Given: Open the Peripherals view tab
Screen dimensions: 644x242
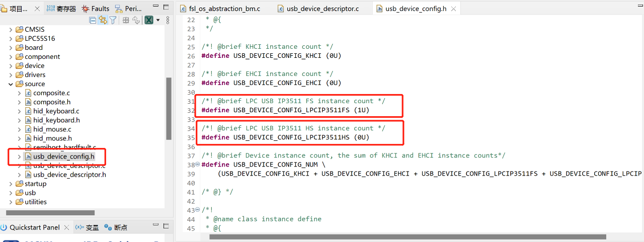Looking at the screenshot, I should click(129, 9).
